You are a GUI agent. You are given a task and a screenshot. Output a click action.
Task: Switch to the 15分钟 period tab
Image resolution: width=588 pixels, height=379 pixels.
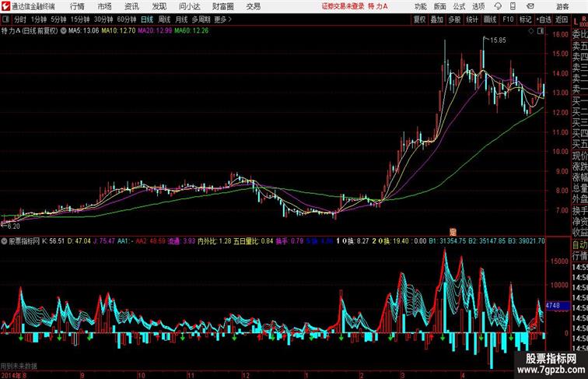[80, 19]
